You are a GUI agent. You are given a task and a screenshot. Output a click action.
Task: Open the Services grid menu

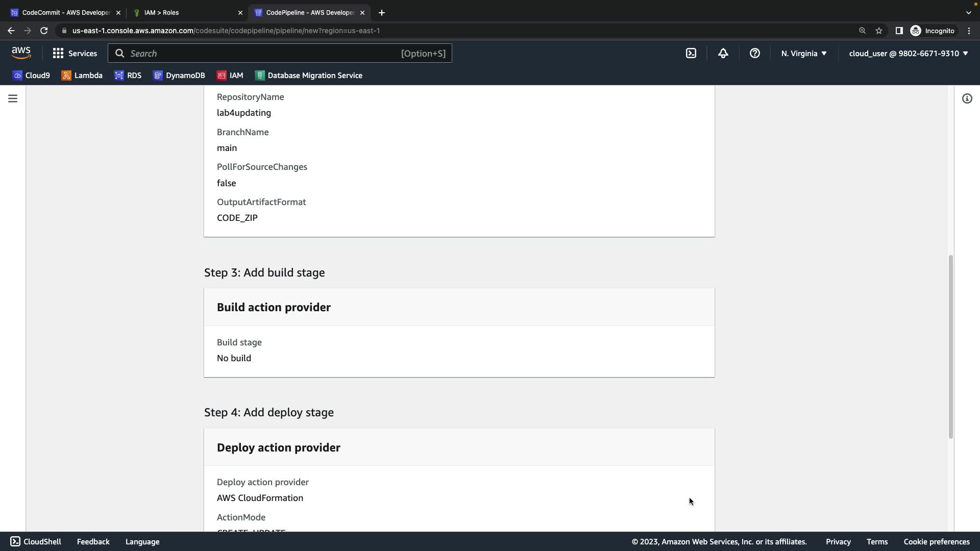[75, 53]
